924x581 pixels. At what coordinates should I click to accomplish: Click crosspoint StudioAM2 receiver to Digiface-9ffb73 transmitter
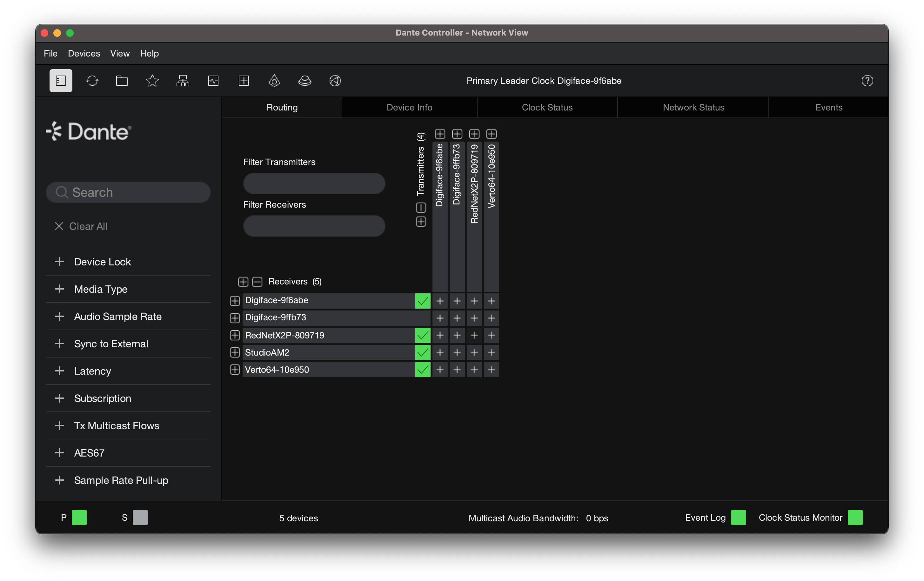click(457, 352)
